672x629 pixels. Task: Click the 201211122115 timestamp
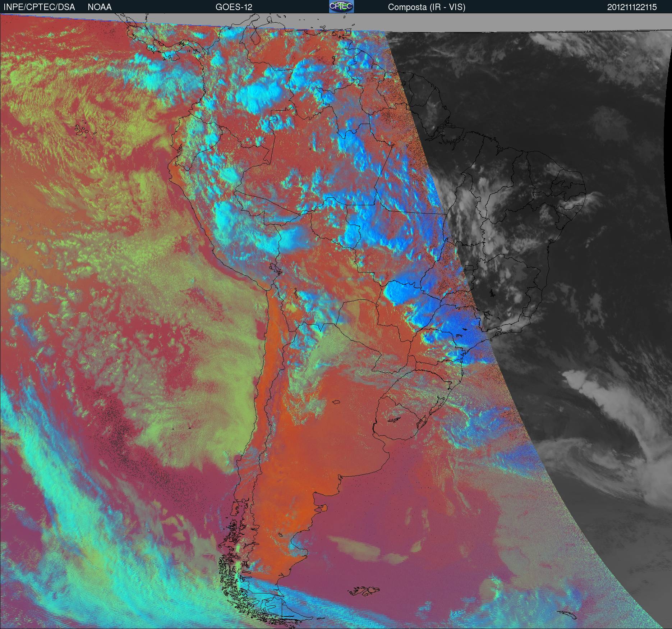point(632,7)
